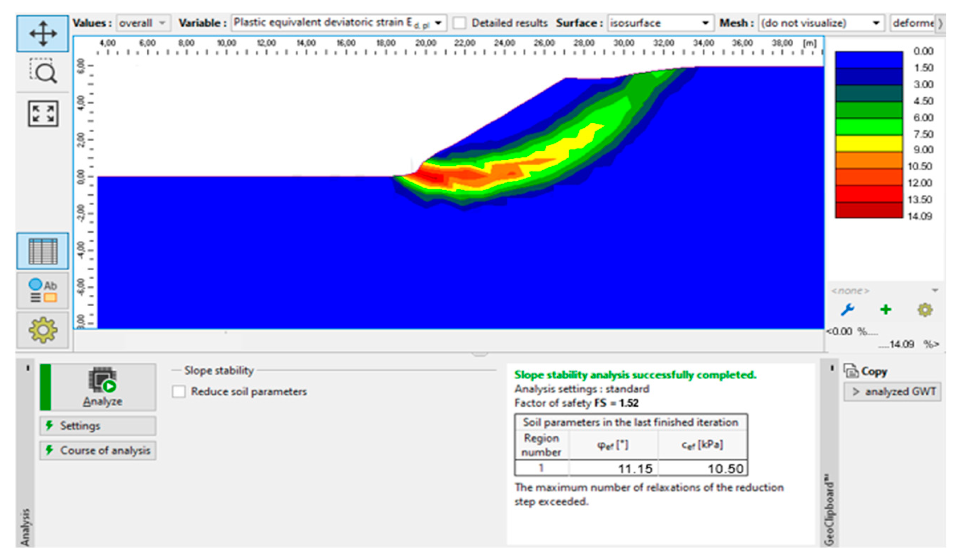Viewport: 958px width, 560px height.
Task: Click the bright green 7.50 legend band
Action: coord(869,127)
